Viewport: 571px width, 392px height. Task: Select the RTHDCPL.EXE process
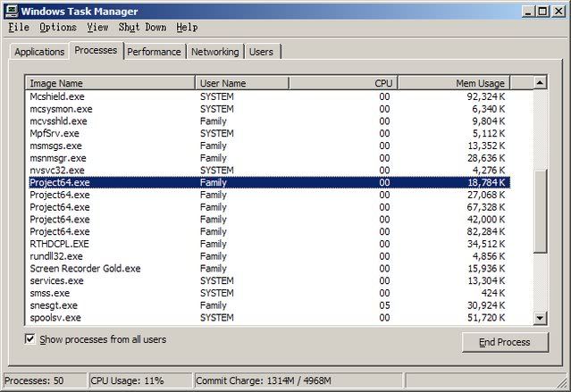pyautogui.click(x=270, y=244)
